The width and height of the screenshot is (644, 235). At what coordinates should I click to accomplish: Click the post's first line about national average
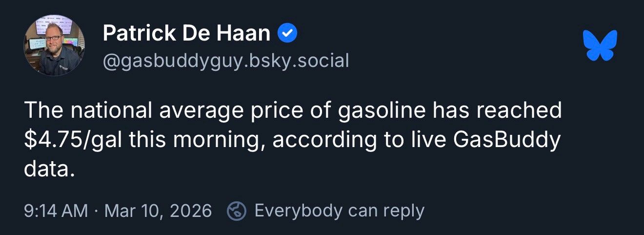coord(293,111)
